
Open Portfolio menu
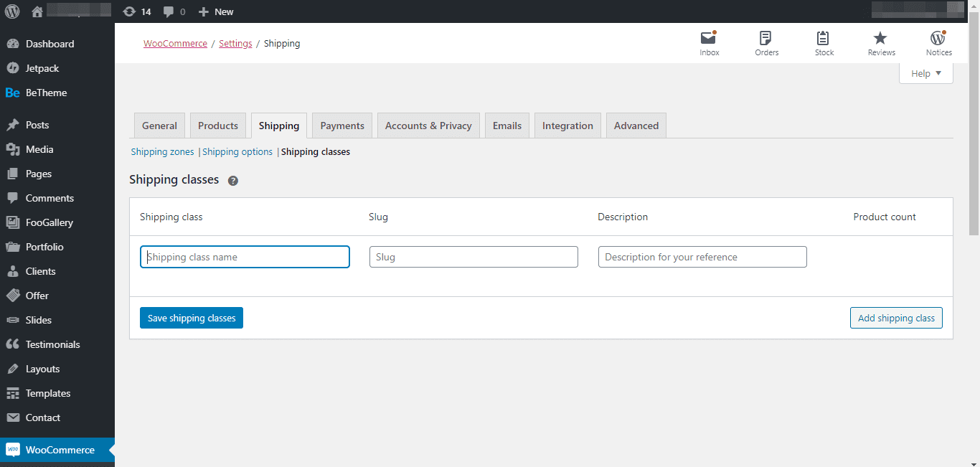(x=57, y=247)
